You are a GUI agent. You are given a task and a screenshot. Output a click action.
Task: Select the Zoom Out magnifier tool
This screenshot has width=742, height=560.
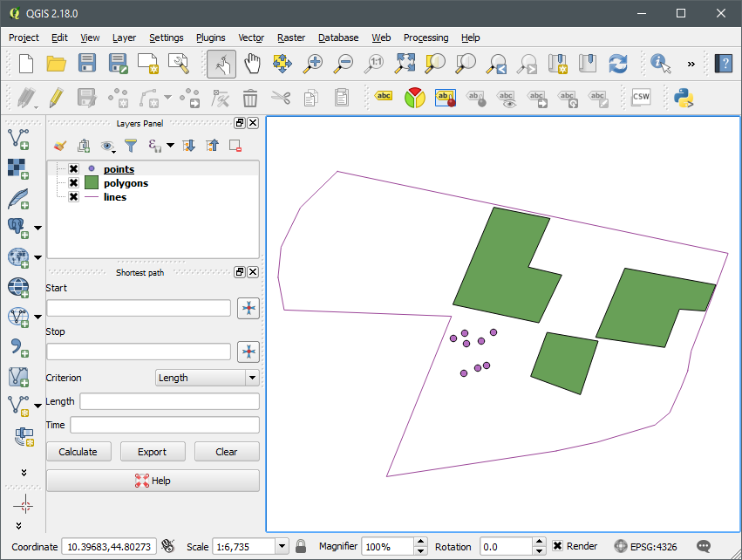click(343, 64)
